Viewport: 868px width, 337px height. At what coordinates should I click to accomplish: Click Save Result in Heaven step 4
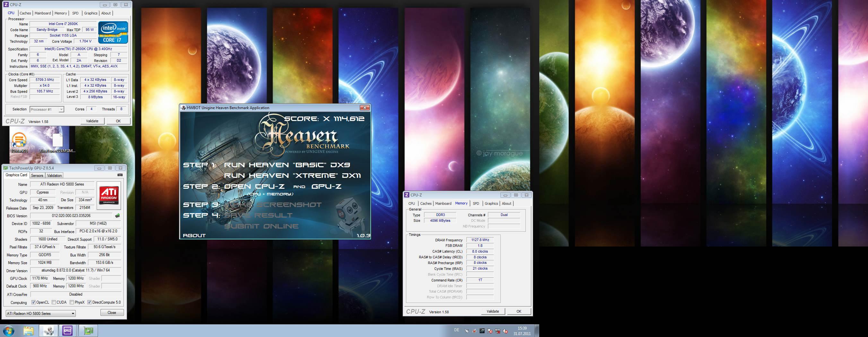258,215
